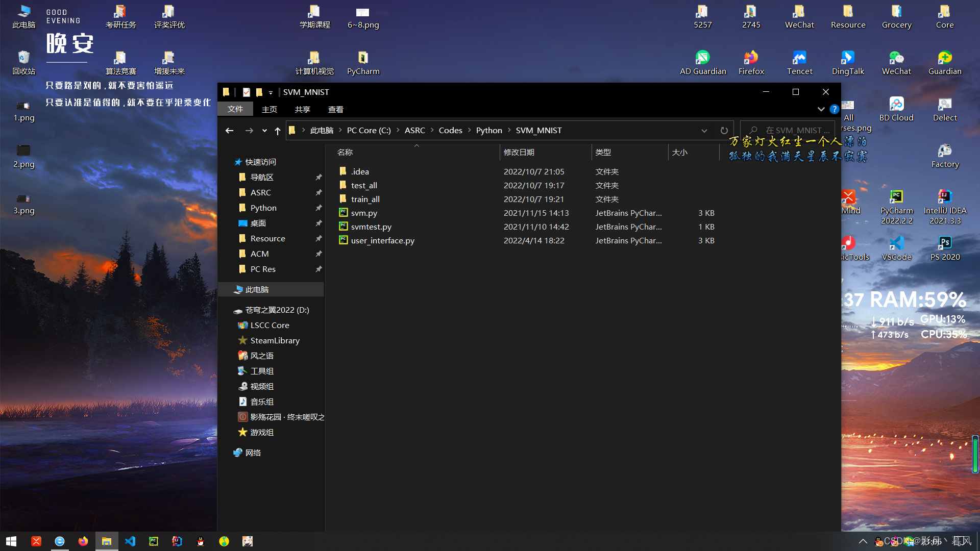The image size is (980, 551).
Task: Sort files by 修改日期 column
Action: click(x=546, y=152)
